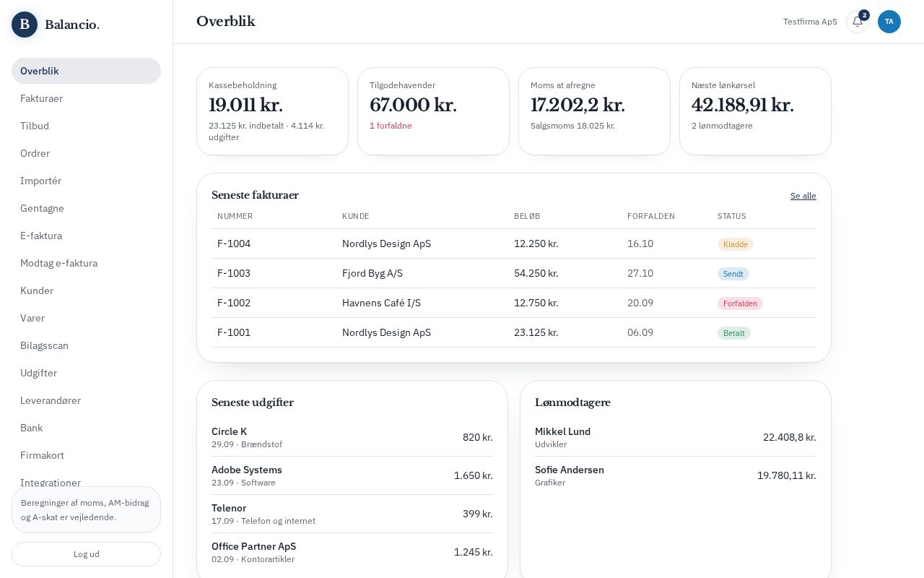
Task: Open employee Mikkel Lund
Action: (676, 437)
